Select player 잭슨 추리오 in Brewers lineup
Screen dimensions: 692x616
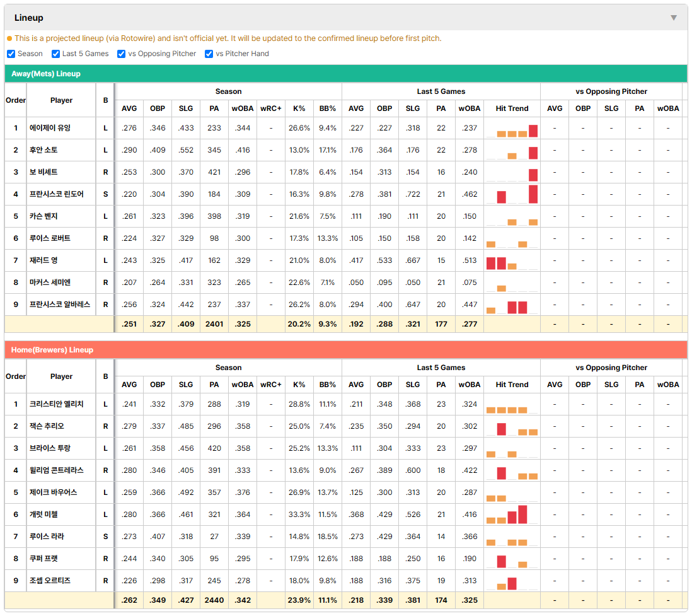tap(47, 426)
